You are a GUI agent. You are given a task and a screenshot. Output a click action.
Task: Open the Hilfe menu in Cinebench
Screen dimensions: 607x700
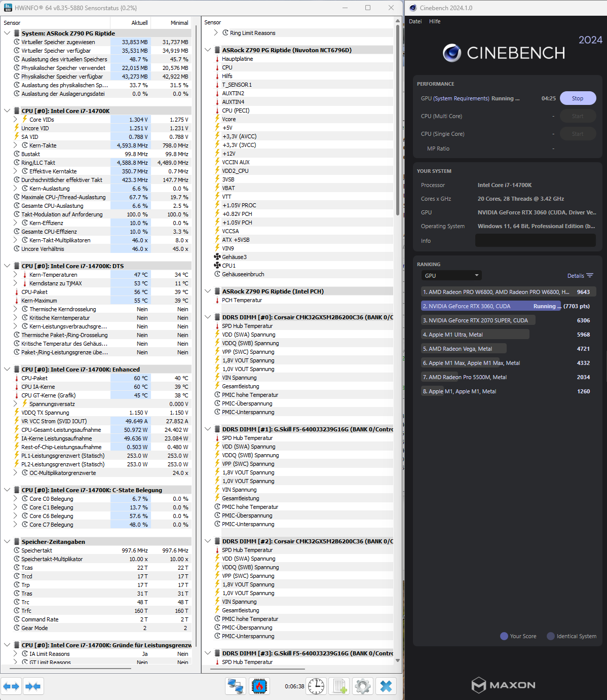pos(435,21)
